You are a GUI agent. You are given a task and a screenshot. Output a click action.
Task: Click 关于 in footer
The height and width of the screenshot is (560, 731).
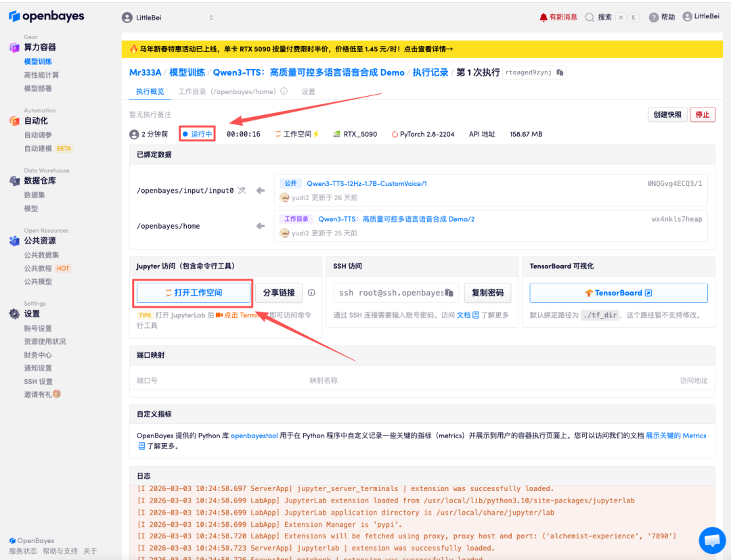91,551
